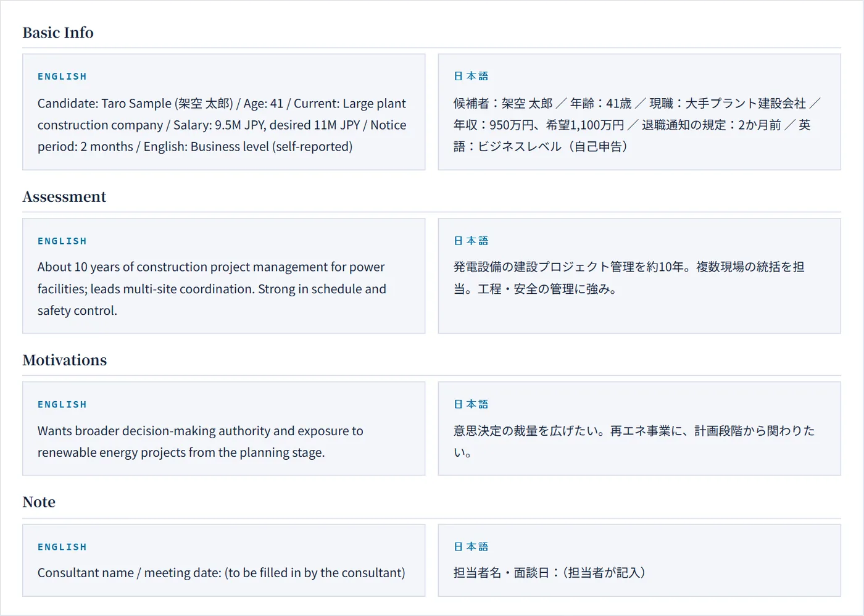Image resolution: width=864 pixels, height=616 pixels.
Task: Click the ENGLISH label under Assessment
Action: coord(62,241)
